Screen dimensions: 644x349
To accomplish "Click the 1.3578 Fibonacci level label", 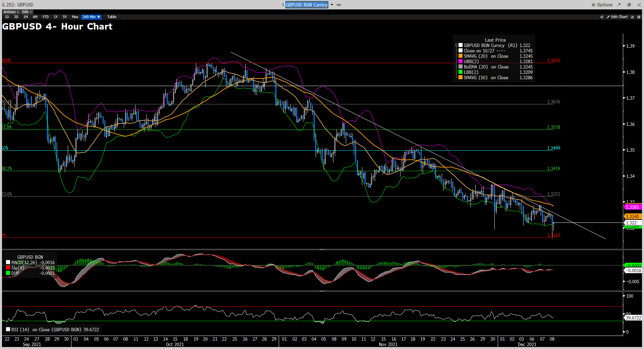I will pos(553,127).
